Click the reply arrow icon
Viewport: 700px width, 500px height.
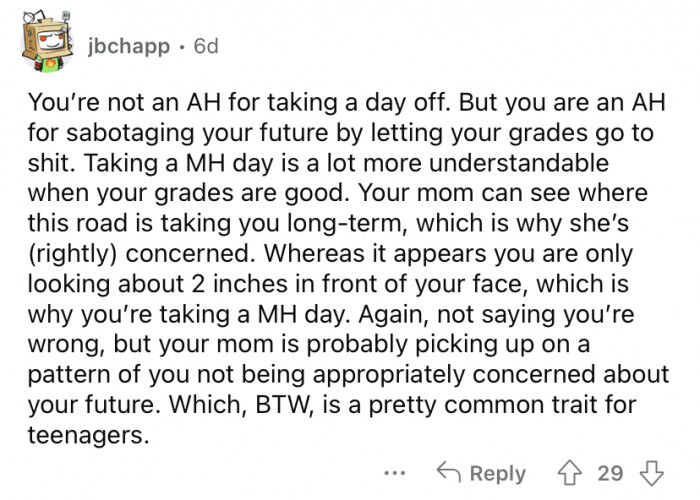pos(449,473)
